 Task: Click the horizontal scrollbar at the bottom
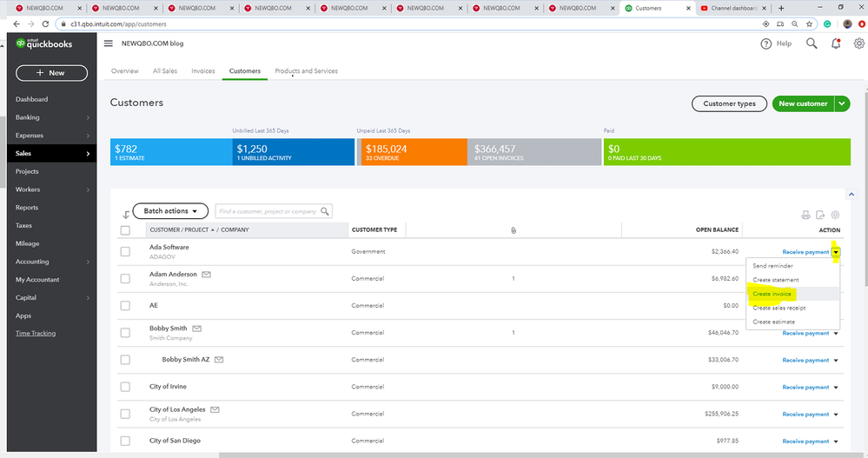[540, 455]
